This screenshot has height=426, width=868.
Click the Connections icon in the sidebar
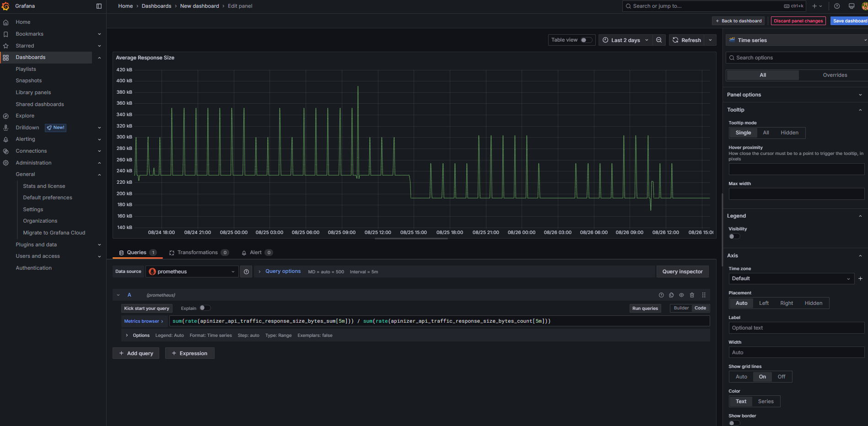tap(6, 151)
